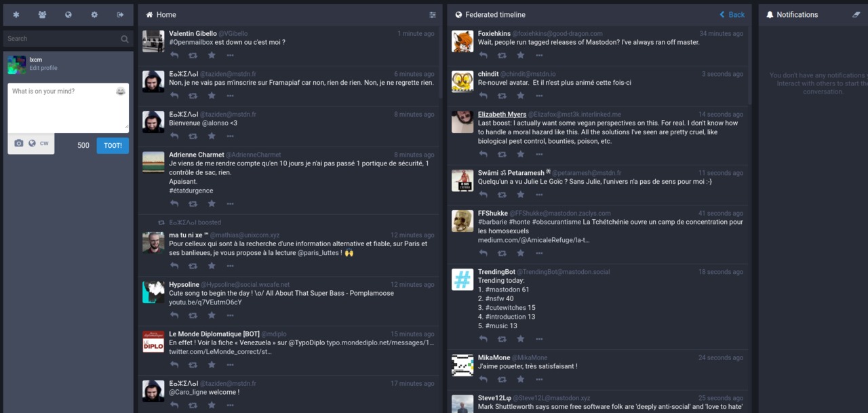Viewport: 868px width, 413px height.
Task: Expand options on TrendingBot's toot via ellipsis
Action: click(x=538, y=338)
